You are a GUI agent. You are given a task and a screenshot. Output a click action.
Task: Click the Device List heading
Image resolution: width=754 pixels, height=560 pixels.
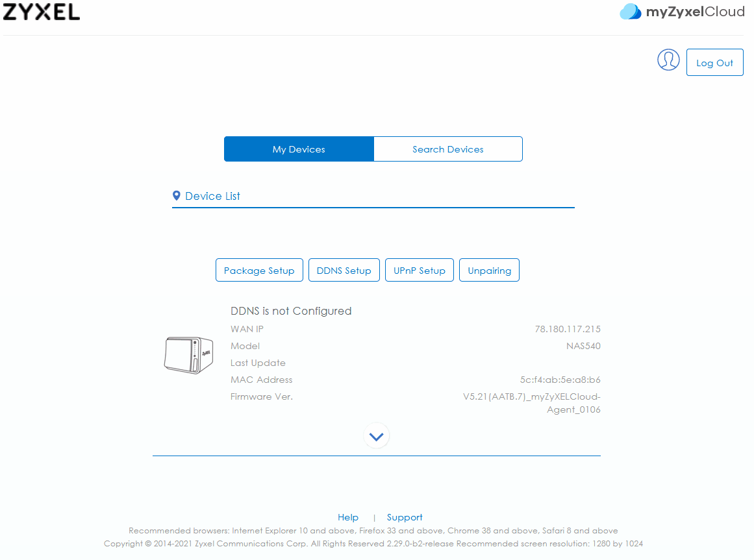pyautogui.click(x=212, y=196)
